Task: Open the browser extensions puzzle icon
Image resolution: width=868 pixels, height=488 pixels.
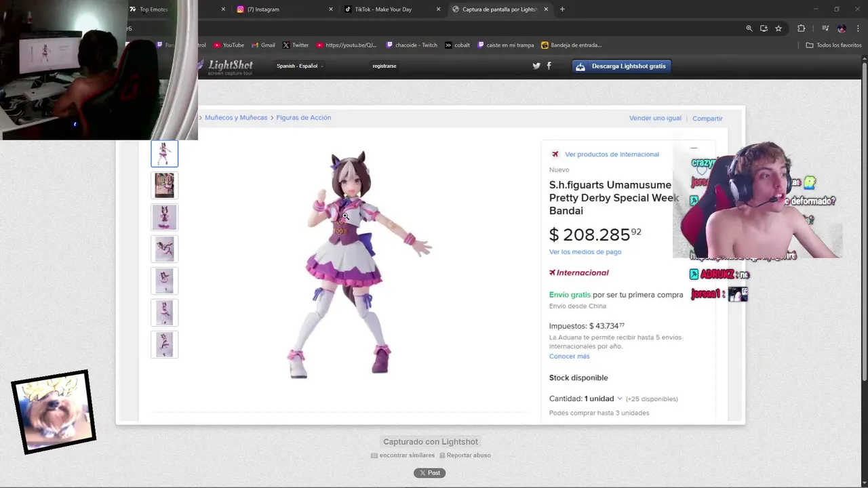Action: (x=802, y=28)
